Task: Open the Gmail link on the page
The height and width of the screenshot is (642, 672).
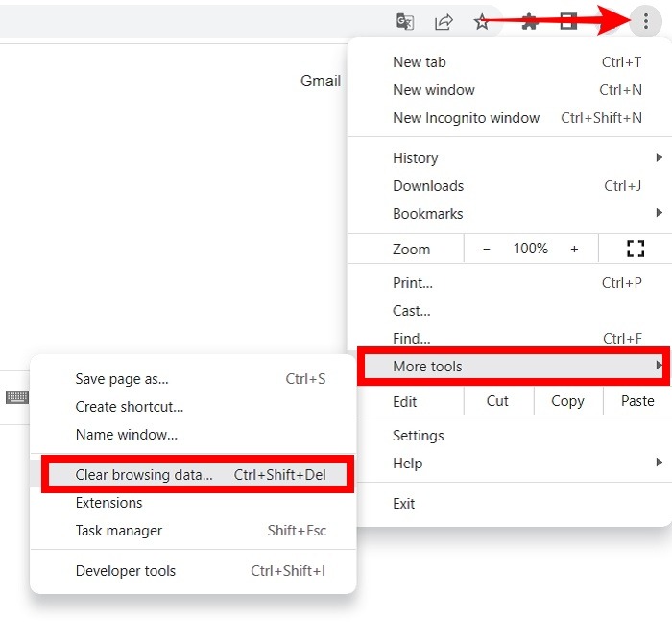Action: pos(320,81)
